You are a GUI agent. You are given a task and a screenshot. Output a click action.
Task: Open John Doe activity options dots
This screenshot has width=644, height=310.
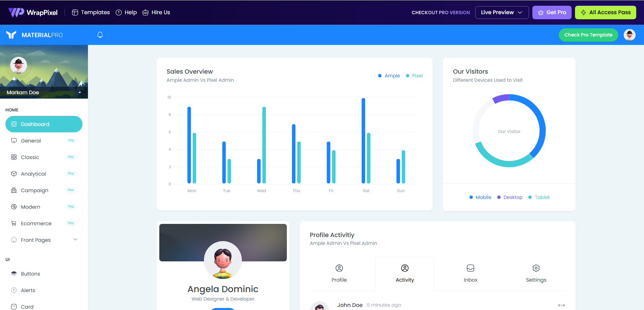[561, 305]
